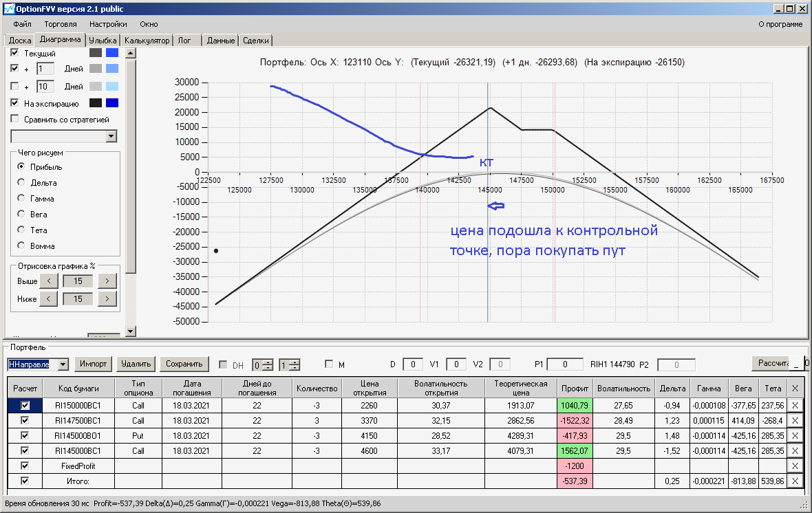
Task: Click the 'Импорт' button
Action: [93, 364]
